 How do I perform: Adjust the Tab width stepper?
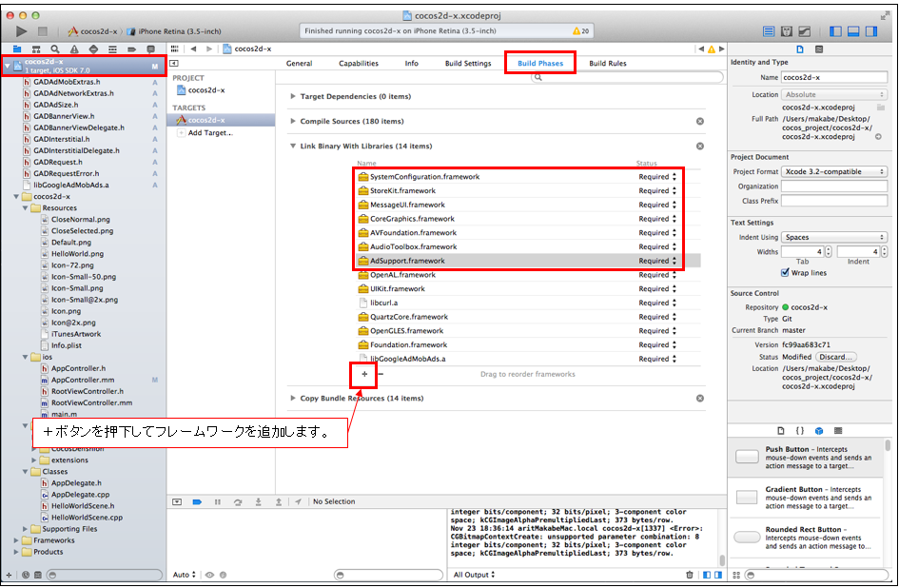[x=829, y=251]
